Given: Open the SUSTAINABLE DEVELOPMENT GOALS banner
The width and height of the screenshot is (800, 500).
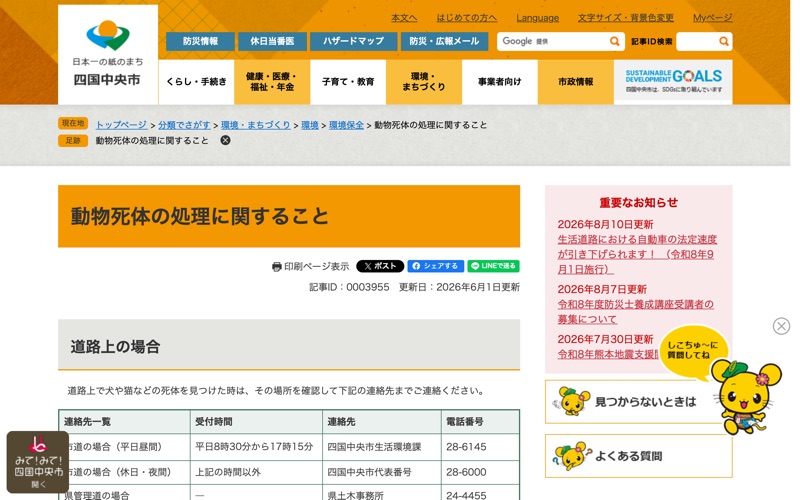Looking at the screenshot, I should pyautogui.click(x=673, y=82).
